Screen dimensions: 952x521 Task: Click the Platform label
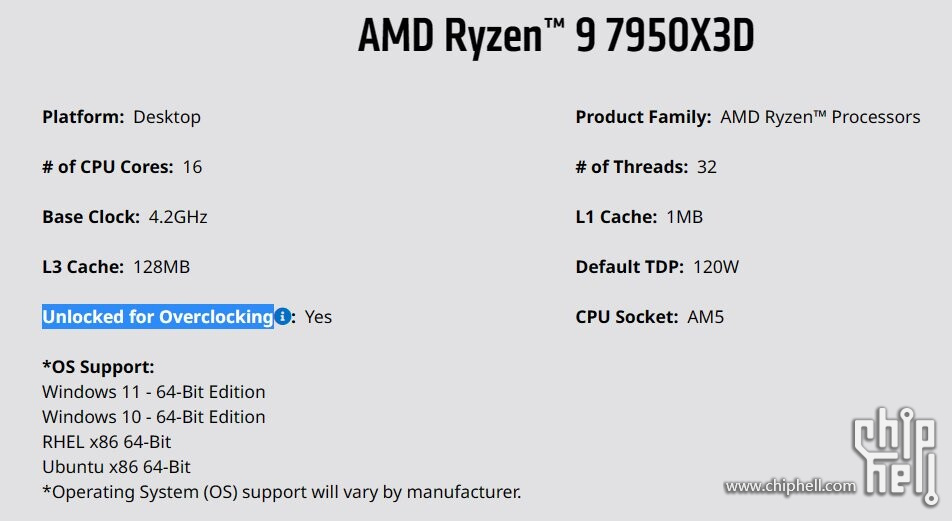(x=83, y=117)
